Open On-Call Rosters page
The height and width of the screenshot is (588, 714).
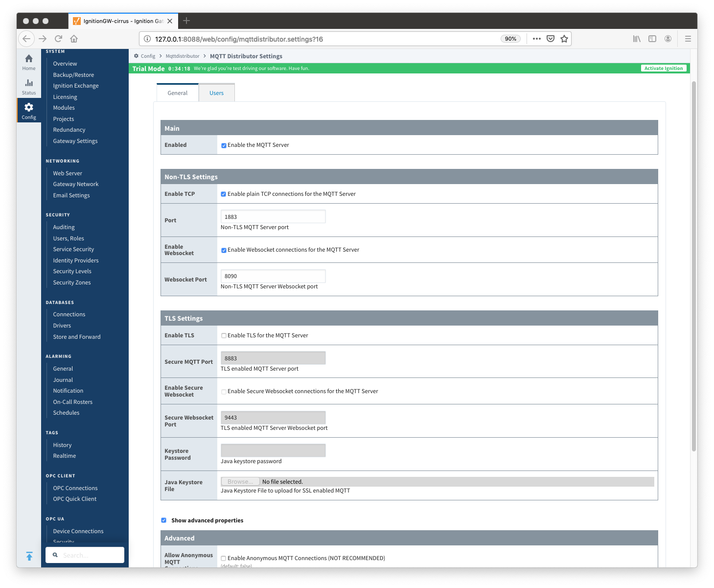coord(73,402)
